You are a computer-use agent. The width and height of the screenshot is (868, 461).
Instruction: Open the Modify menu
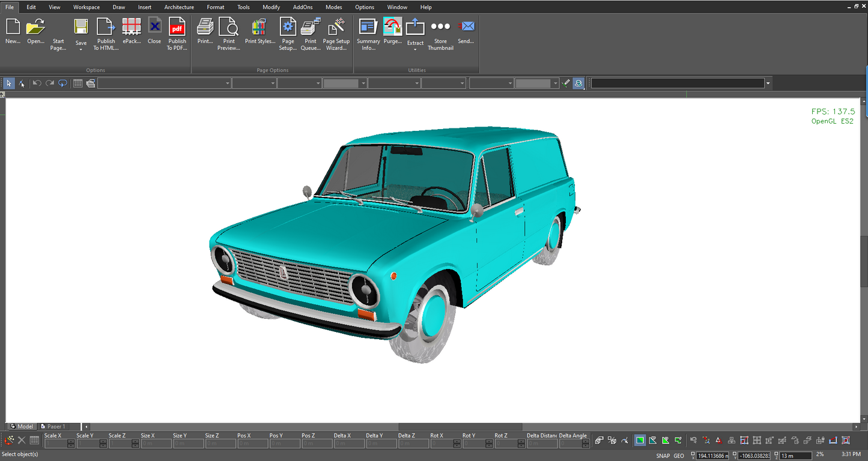271,7
